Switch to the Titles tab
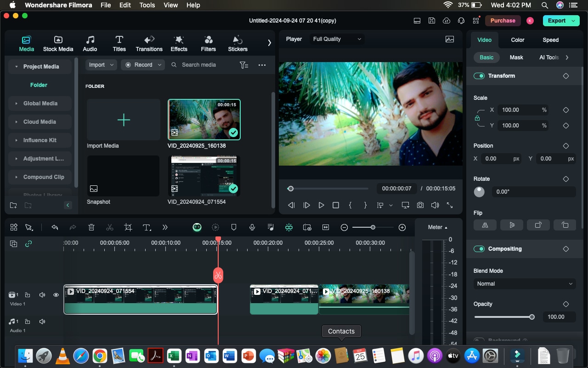Screen dimensions: 588x368 [119, 44]
